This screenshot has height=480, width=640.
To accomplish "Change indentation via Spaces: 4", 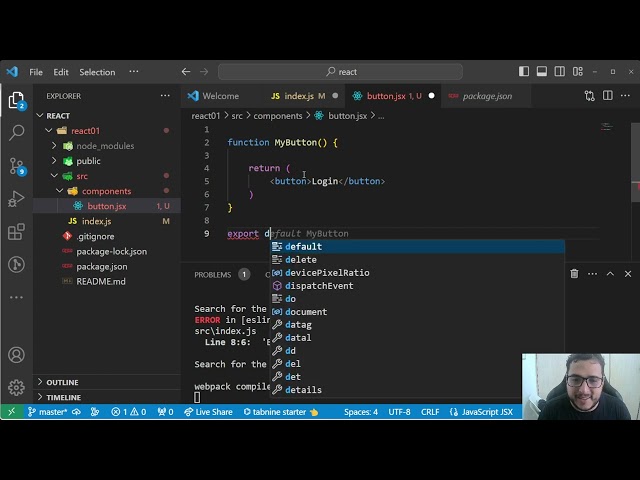I will pyautogui.click(x=361, y=412).
